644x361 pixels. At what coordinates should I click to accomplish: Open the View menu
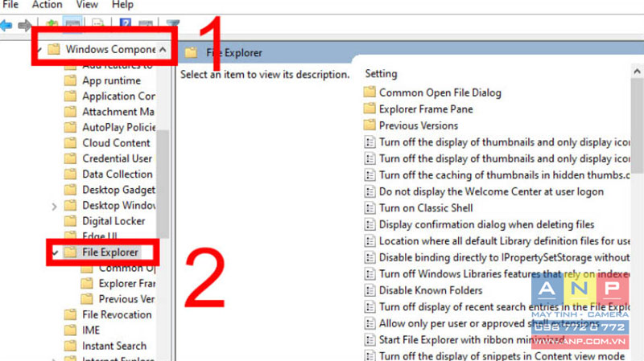click(x=87, y=5)
